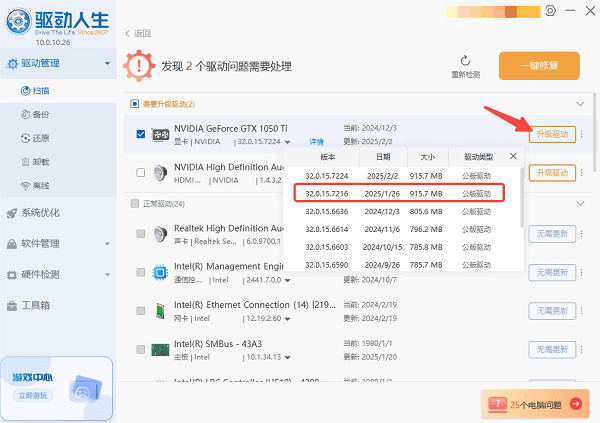This screenshot has width=600, height=423.
Task: Click the game center controller image
Action: coord(85,389)
